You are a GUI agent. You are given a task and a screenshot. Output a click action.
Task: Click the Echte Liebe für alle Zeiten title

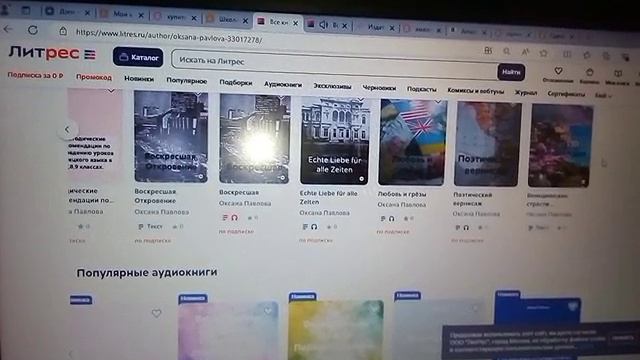point(328,198)
